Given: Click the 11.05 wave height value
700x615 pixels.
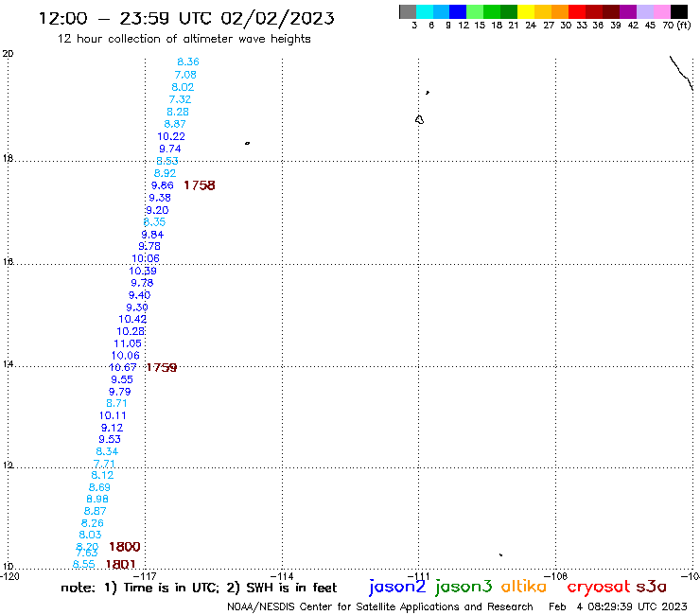Looking at the screenshot, I should [128, 343].
